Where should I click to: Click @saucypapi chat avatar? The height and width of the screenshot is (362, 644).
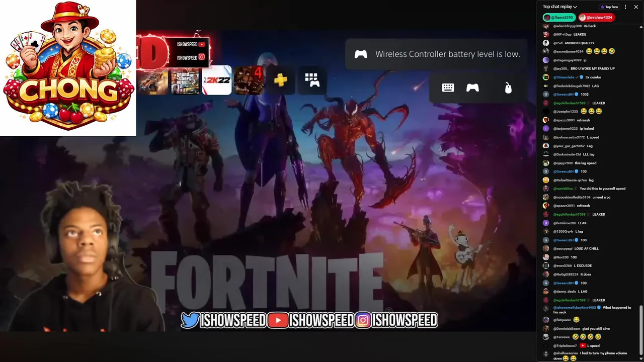(x=546, y=249)
